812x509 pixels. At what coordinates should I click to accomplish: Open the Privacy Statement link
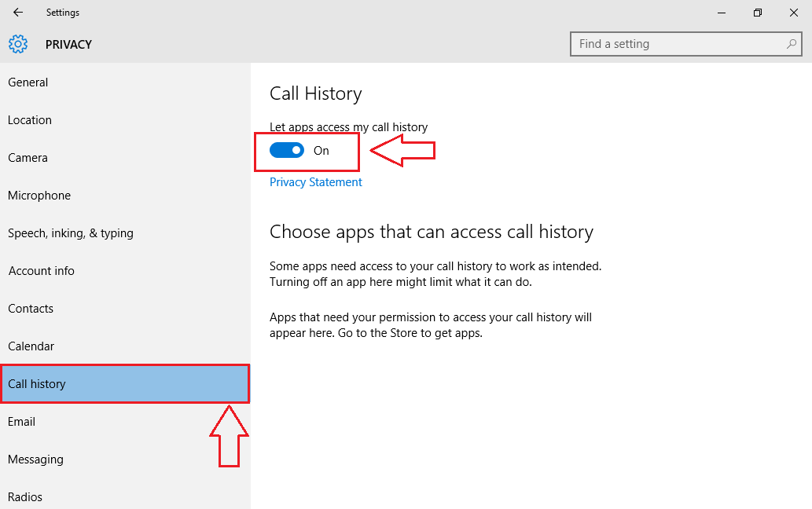click(x=315, y=182)
